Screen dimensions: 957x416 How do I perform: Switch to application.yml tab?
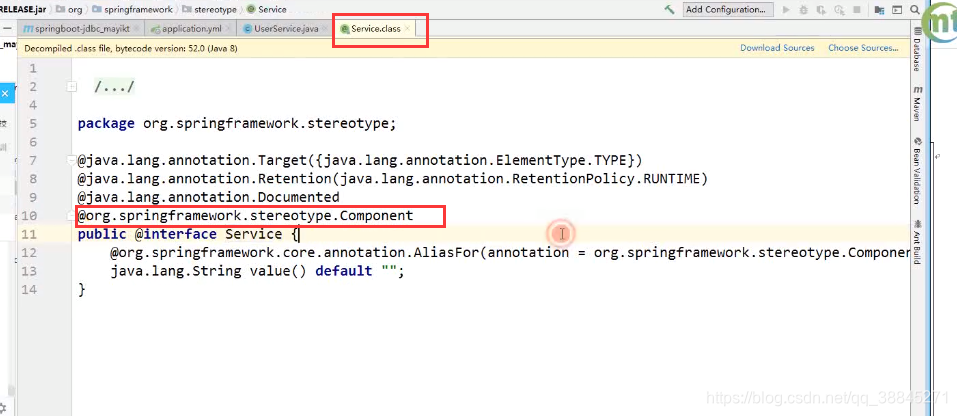click(190, 29)
